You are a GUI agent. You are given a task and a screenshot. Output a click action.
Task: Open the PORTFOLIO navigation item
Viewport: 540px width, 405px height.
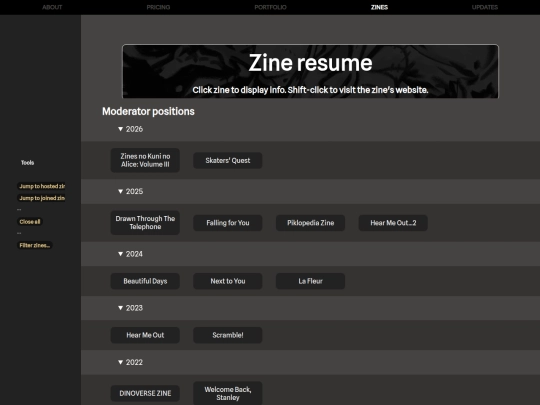click(x=270, y=7)
